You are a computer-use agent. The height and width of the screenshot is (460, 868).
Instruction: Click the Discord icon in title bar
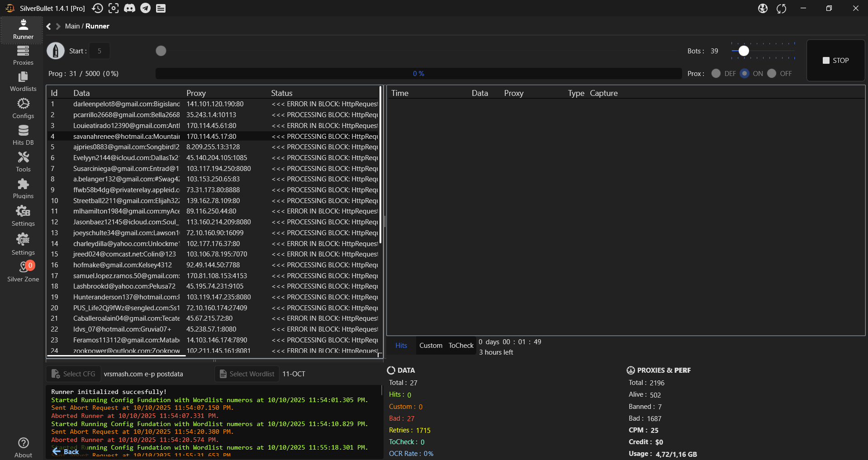[x=130, y=8]
